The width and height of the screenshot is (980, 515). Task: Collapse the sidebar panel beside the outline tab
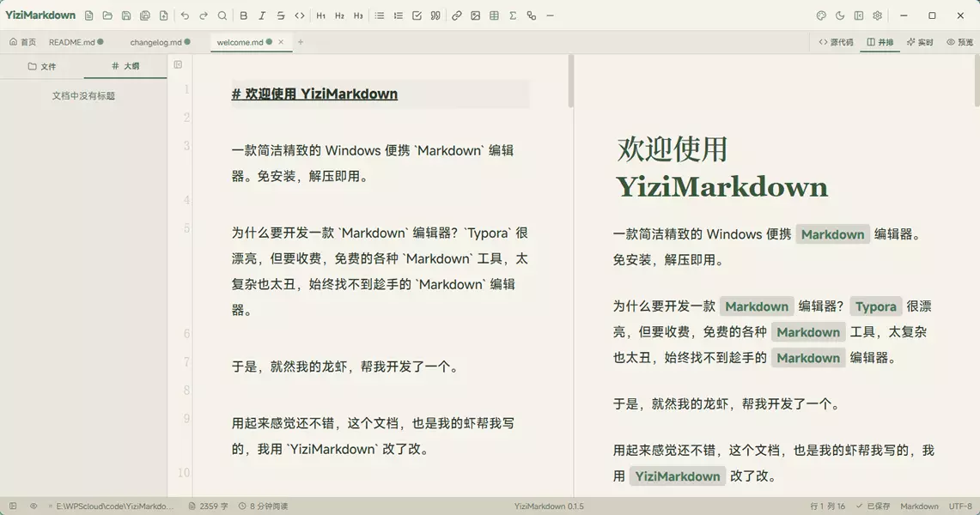tap(178, 65)
